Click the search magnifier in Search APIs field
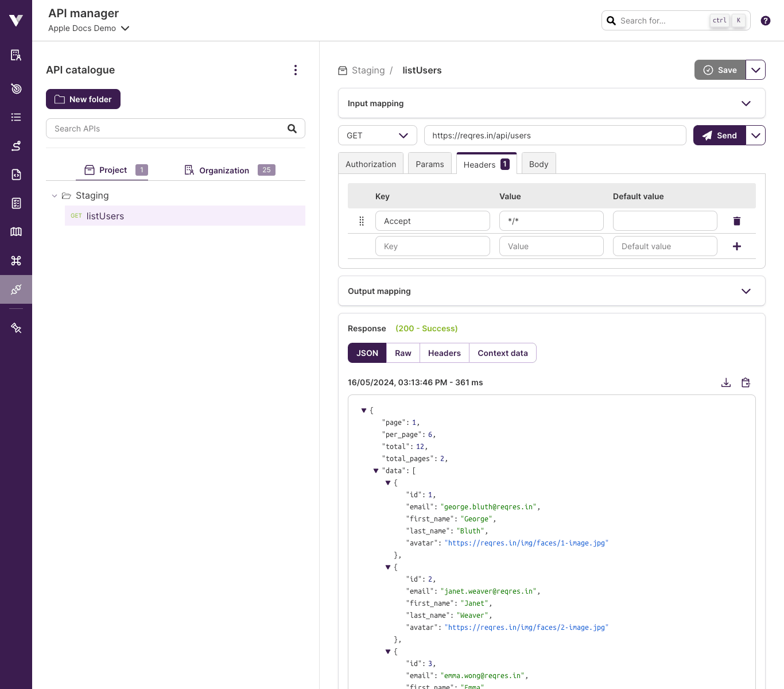Image resolution: width=784 pixels, height=689 pixels. pos(292,128)
